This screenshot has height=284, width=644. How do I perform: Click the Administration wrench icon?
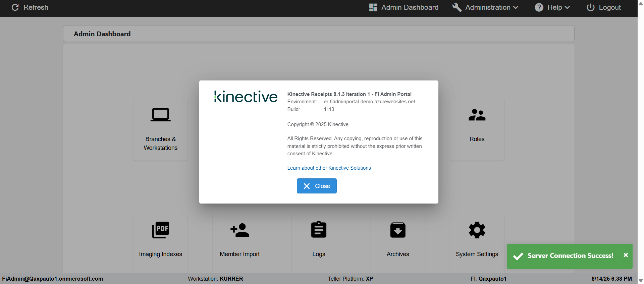pyautogui.click(x=457, y=7)
